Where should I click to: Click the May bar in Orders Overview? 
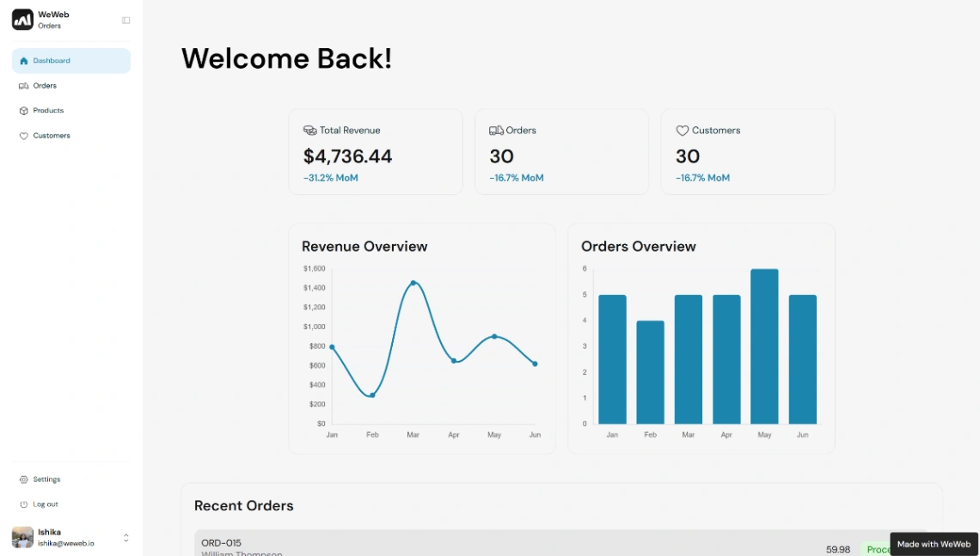pos(763,348)
